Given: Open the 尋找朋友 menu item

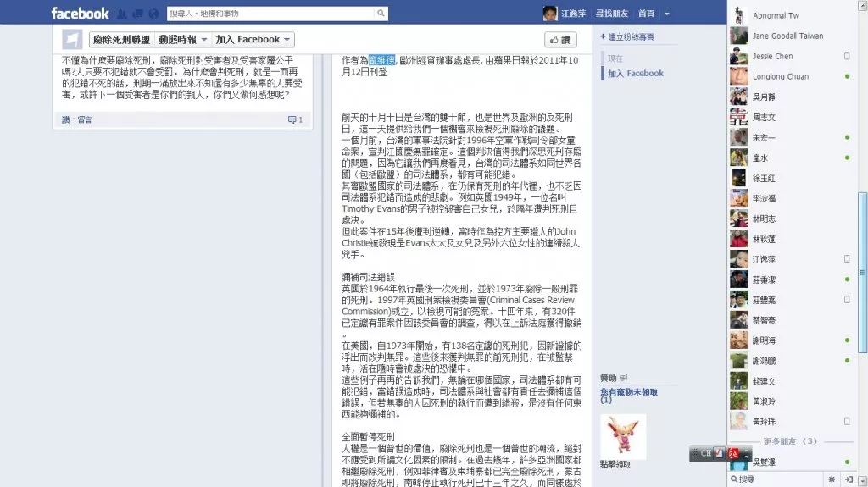Looking at the screenshot, I should point(612,14).
